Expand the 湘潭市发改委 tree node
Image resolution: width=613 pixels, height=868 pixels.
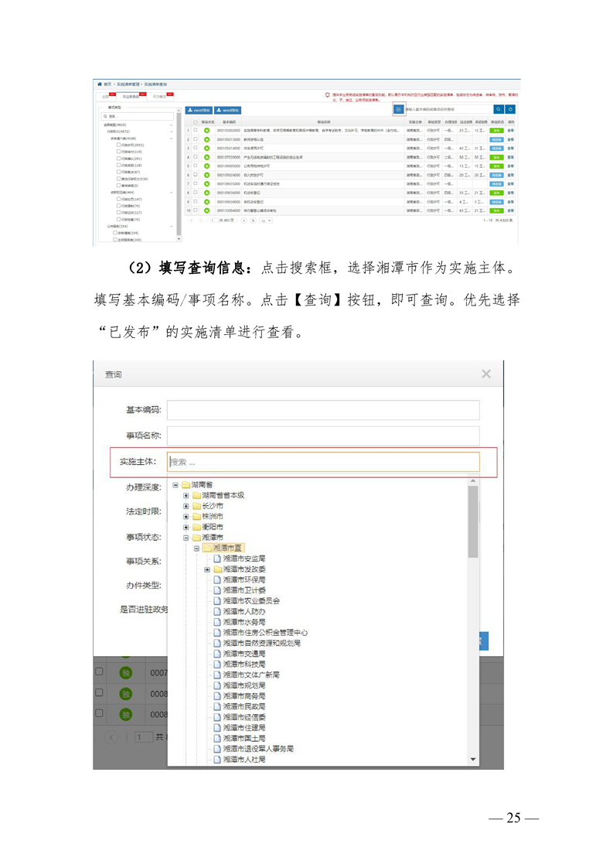click(207, 569)
